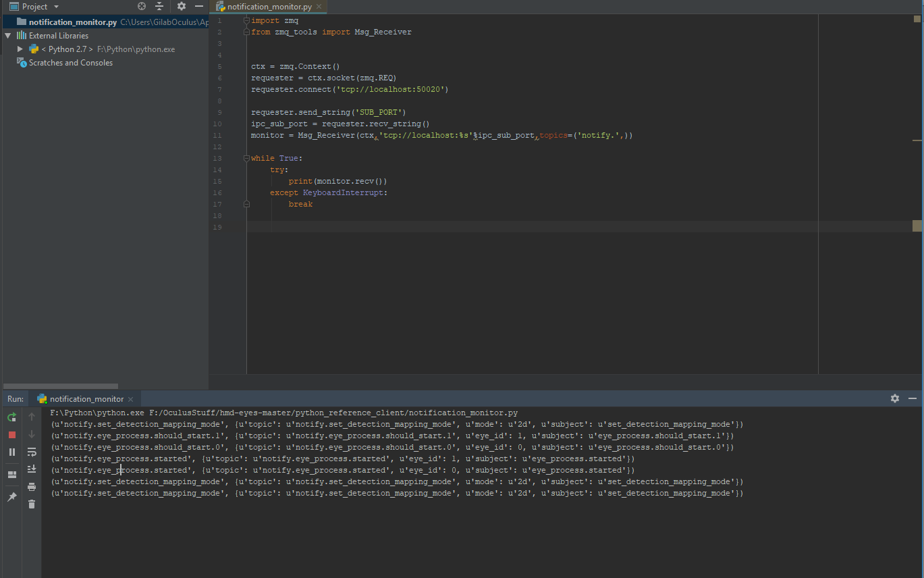Click the warning stripe marker in editor scrollbar
This screenshot has width=924, height=578.
coord(917,140)
